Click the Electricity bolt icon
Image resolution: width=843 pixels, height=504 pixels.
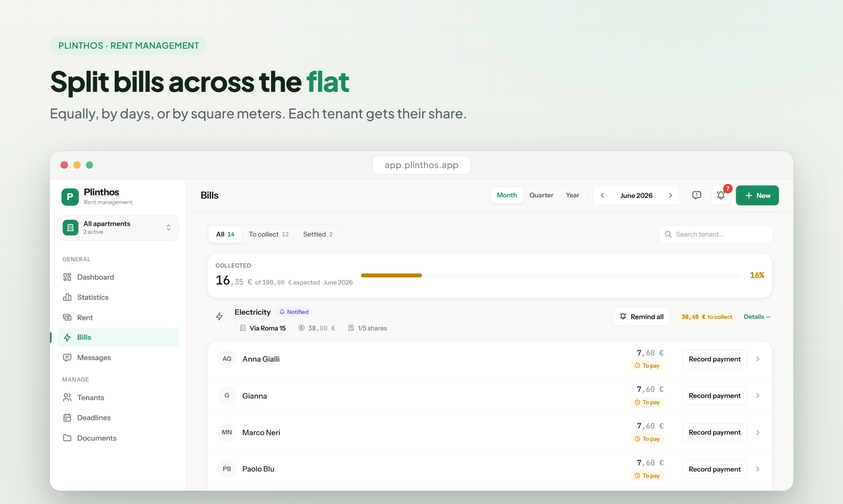click(219, 317)
